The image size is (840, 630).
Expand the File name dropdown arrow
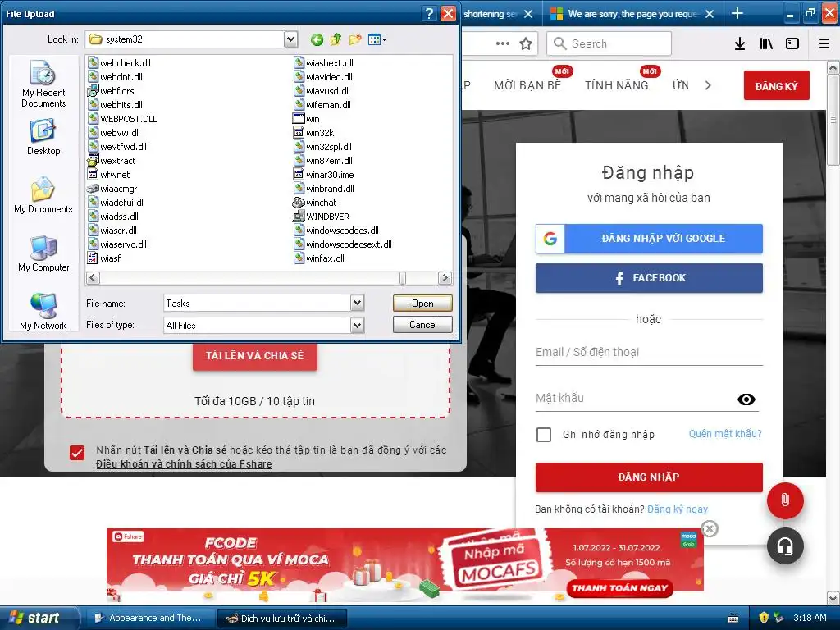click(358, 304)
